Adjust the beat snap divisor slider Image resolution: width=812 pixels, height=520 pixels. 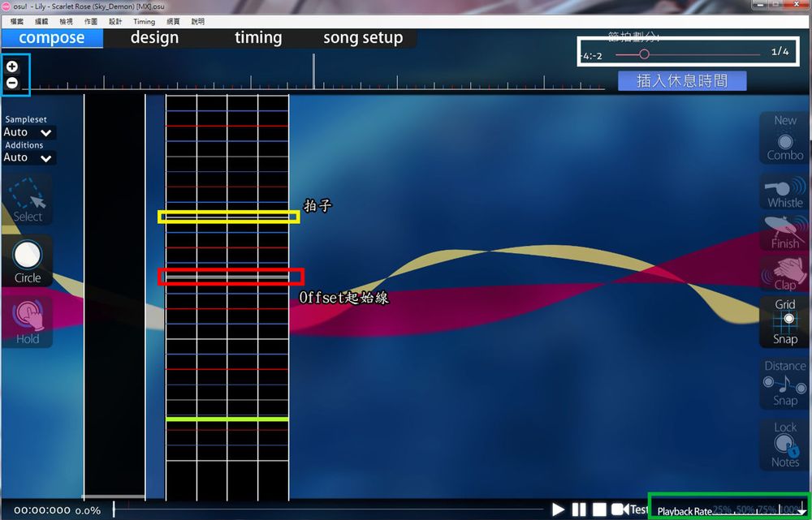click(645, 54)
